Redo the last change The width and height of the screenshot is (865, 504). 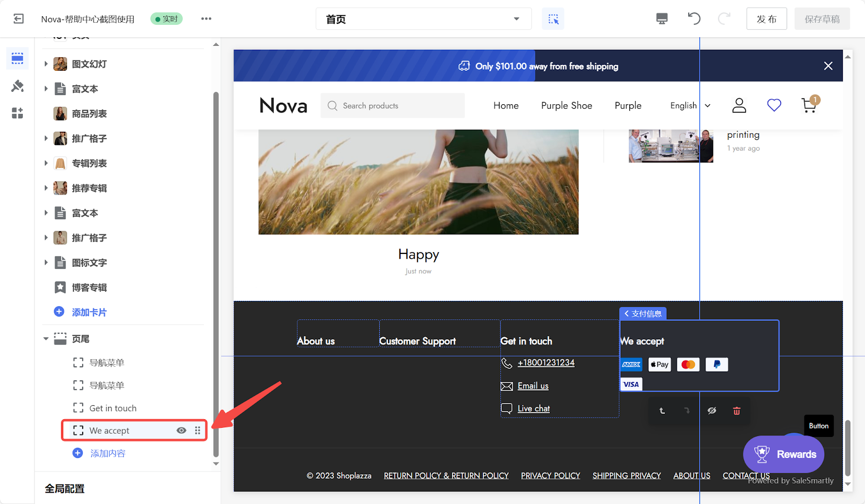tap(724, 19)
